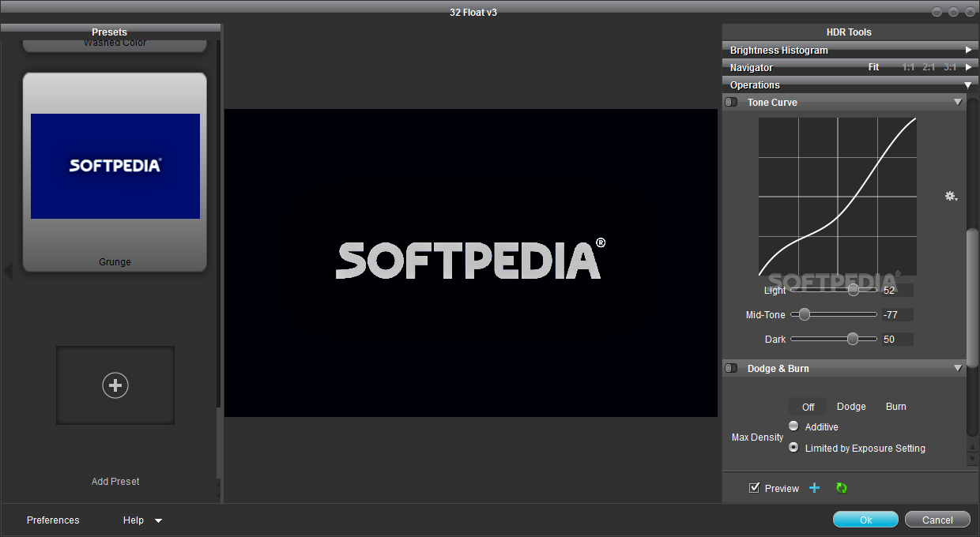Click the Add Preset label
The image size is (980, 537).
pyautogui.click(x=115, y=481)
